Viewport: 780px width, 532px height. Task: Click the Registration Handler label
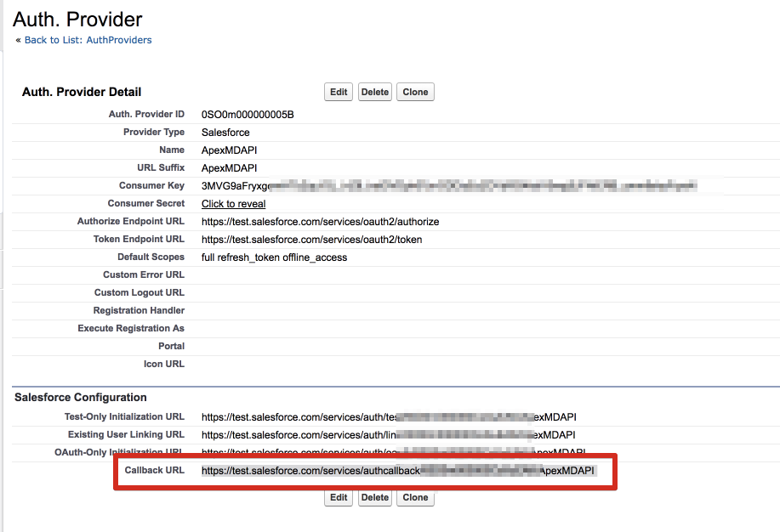tap(139, 311)
